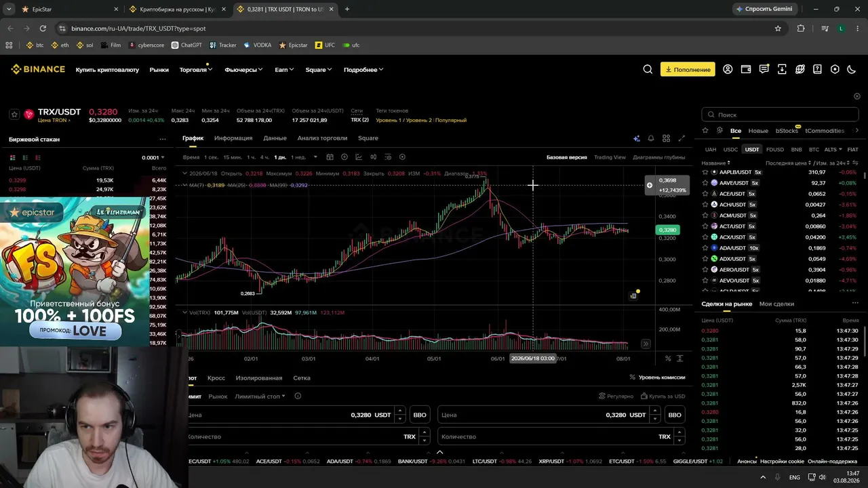Select the bStocks market tab
868x488 pixels.
pyautogui.click(x=787, y=131)
